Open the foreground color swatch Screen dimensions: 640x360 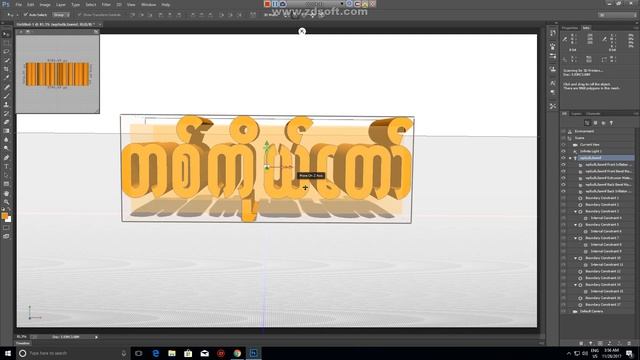(x=4, y=216)
